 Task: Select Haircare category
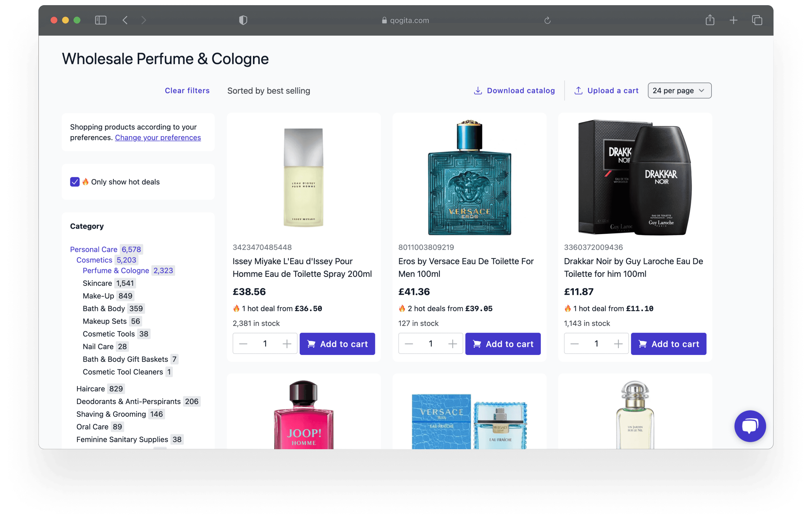[91, 389]
